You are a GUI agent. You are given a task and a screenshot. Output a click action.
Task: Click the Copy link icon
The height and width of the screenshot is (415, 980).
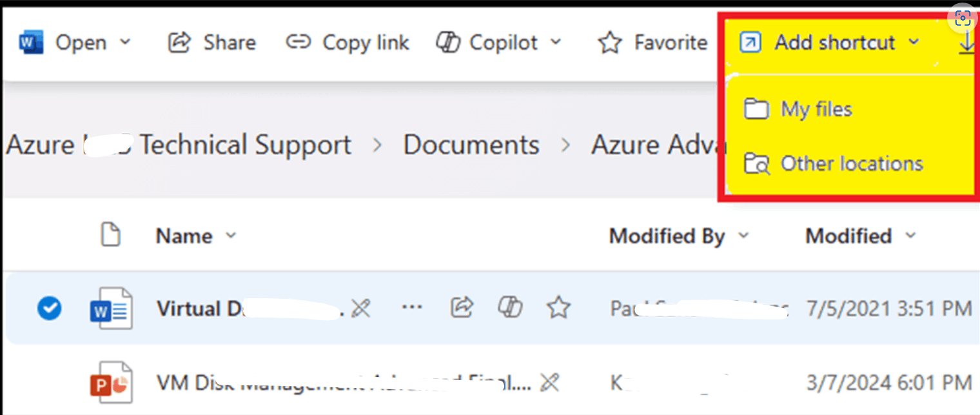299,42
